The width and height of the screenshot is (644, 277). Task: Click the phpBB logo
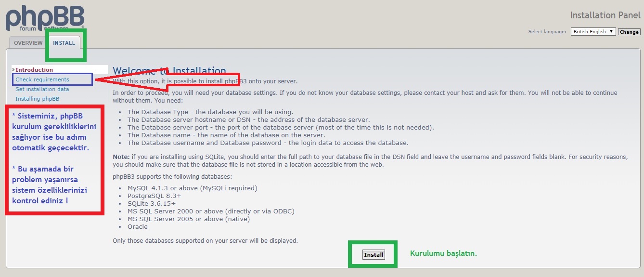click(x=45, y=18)
